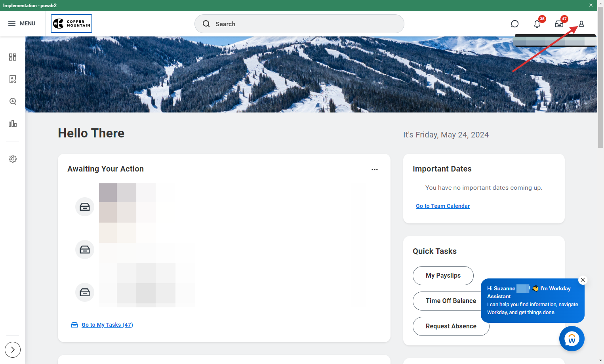Open the MENU hamburger button
604x364 pixels.
point(22,24)
